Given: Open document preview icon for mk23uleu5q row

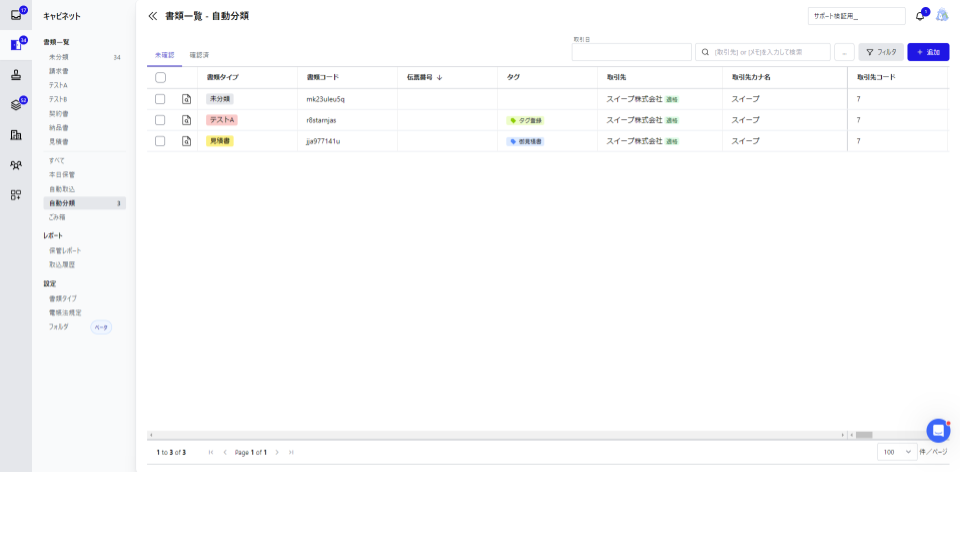Looking at the screenshot, I should tap(187, 99).
